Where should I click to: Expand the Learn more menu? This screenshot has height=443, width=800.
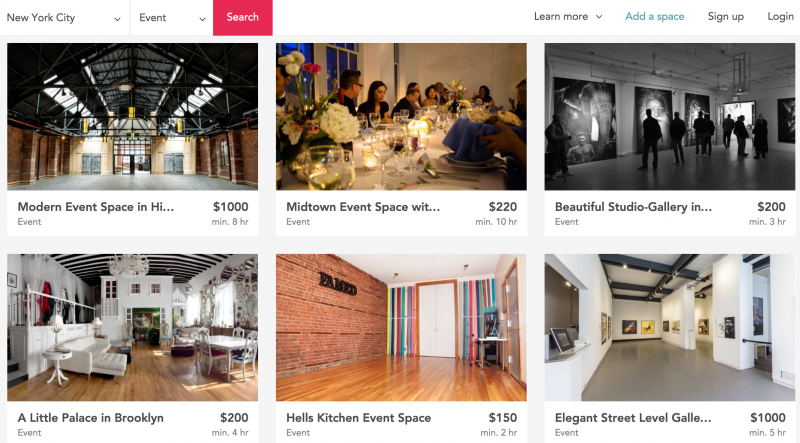click(568, 17)
